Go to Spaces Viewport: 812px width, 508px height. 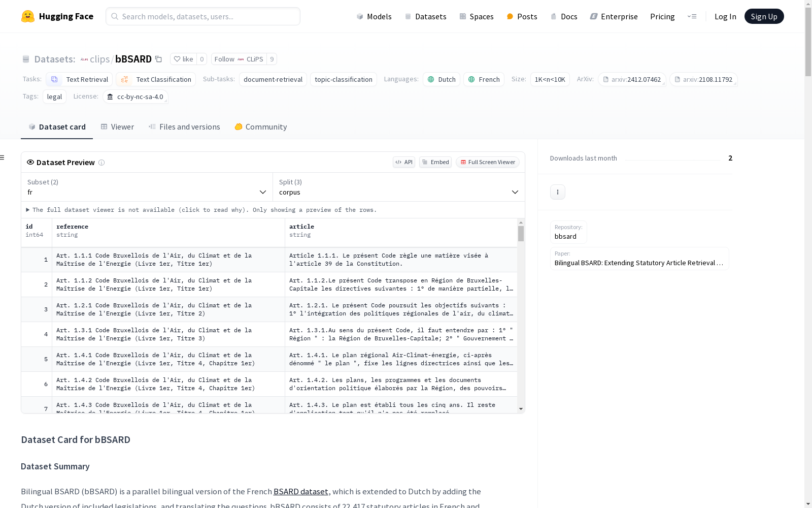[x=477, y=16]
